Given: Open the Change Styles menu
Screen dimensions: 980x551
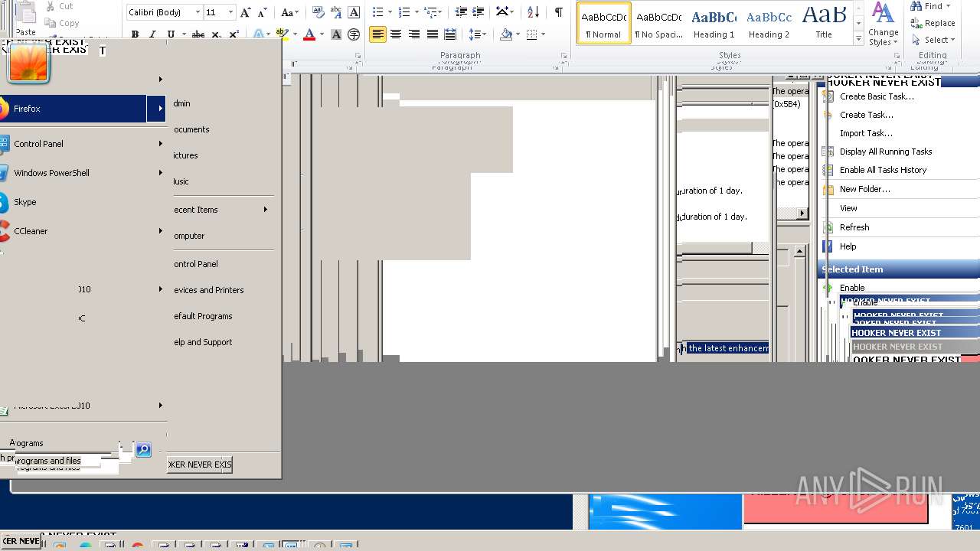Looking at the screenshot, I should coord(883,25).
